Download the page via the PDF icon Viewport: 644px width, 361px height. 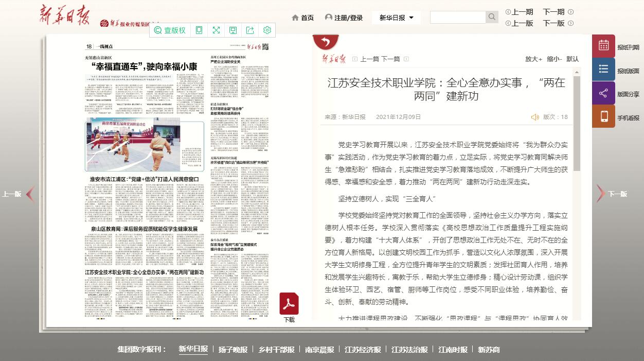[x=289, y=304]
